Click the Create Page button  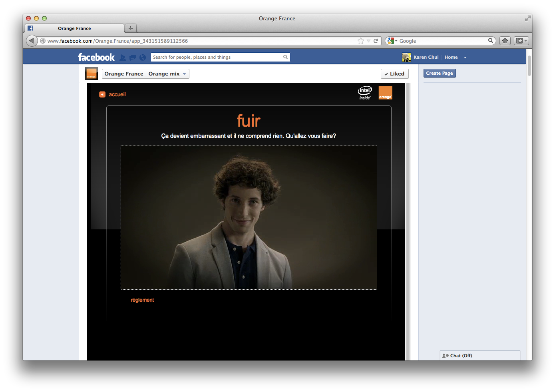[x=440, y=73]
